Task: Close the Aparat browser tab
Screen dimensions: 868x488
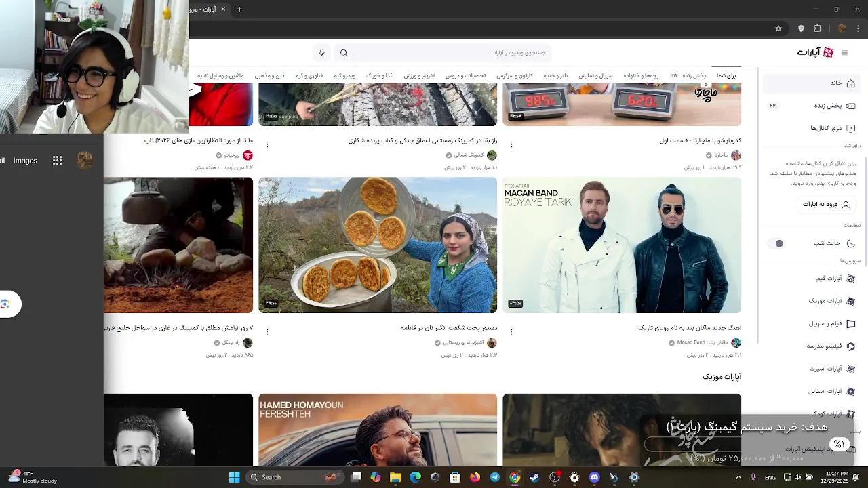Action: [223, 9]
